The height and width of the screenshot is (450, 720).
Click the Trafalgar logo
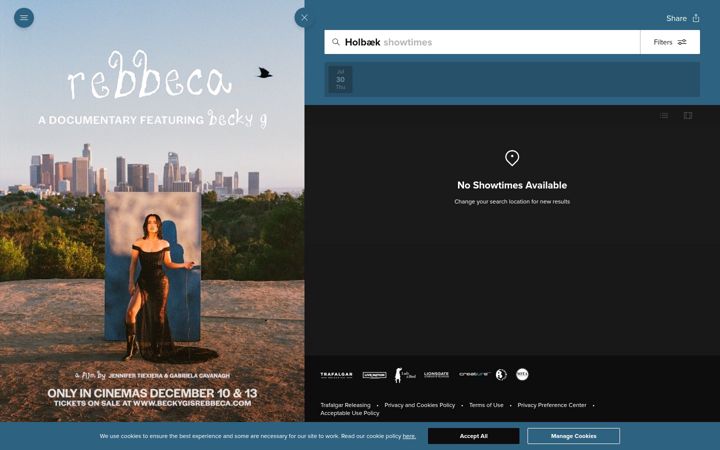[337, 375]
